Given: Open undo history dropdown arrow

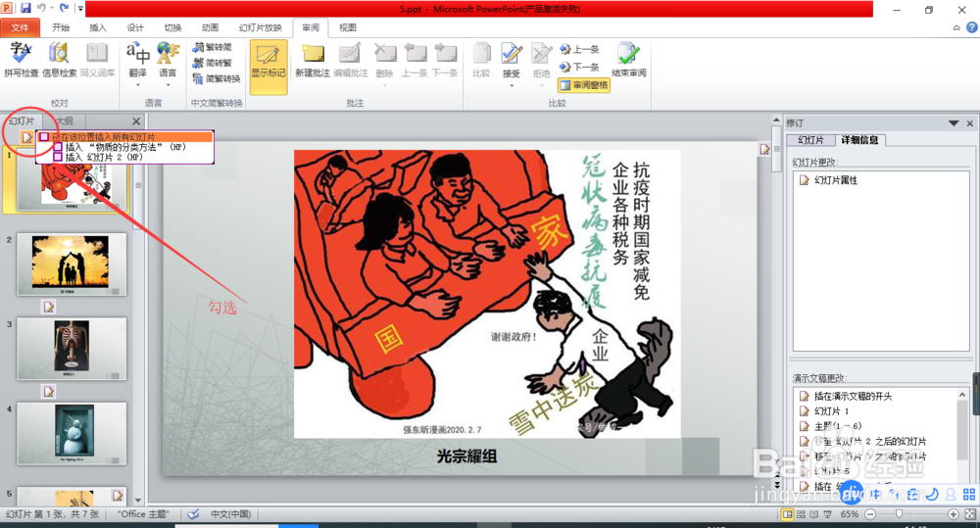Looking at the screenshot, I should point(53,9).
